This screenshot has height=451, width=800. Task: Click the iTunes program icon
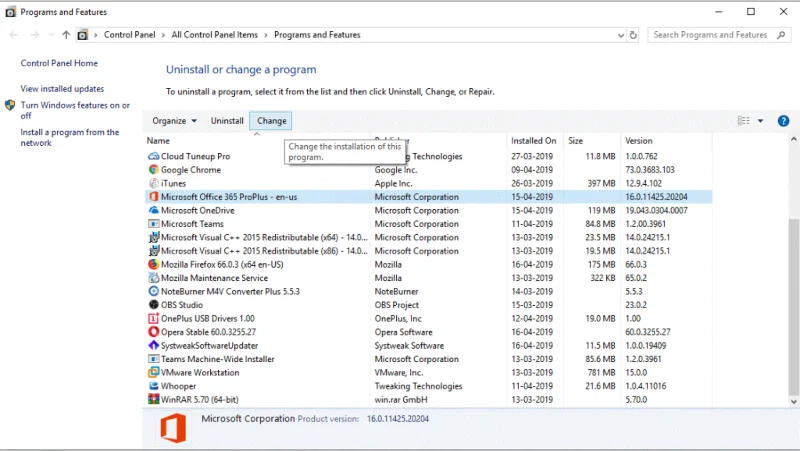click(x=153, y=183)
